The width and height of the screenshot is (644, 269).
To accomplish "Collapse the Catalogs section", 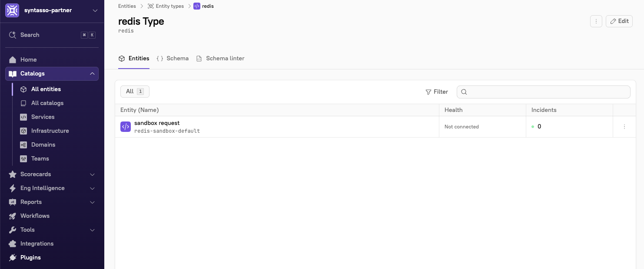I will point(92,74).
